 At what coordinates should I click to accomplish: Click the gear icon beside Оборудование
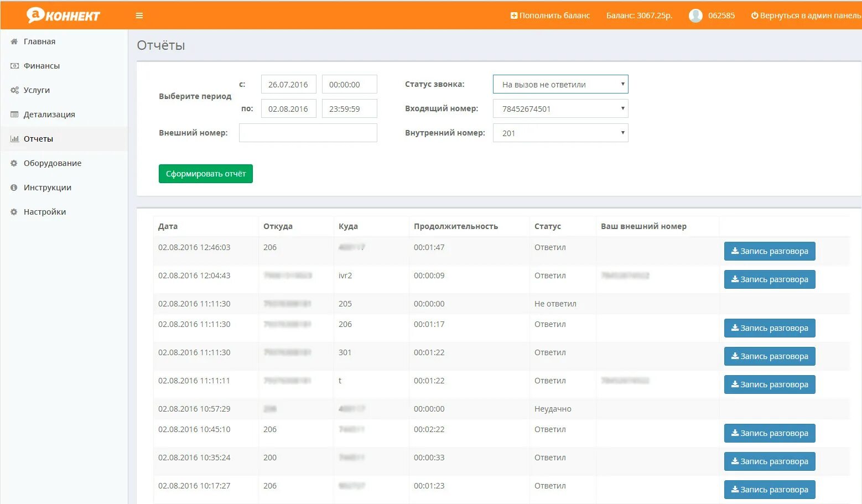14,163
